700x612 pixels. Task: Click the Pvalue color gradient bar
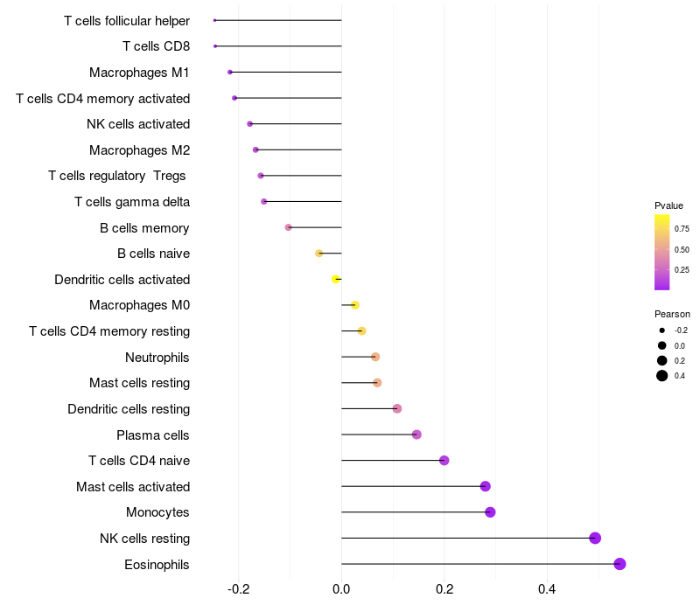click(661, 252)
